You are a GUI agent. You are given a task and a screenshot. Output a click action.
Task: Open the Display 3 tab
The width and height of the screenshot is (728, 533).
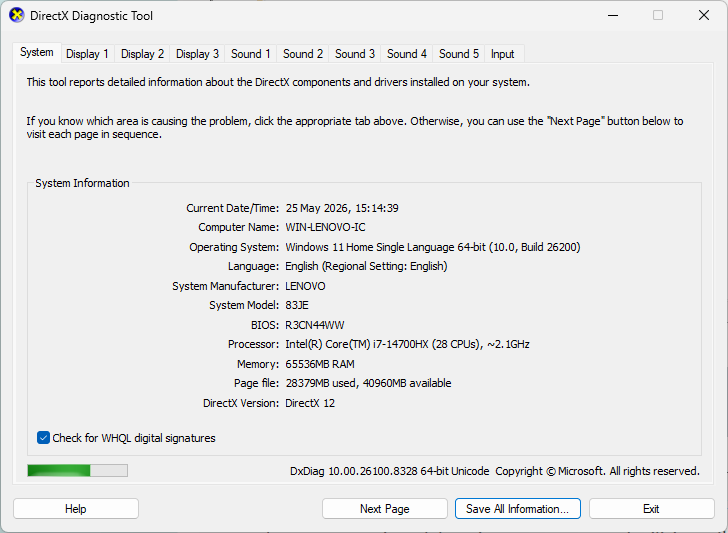[197, 54]
